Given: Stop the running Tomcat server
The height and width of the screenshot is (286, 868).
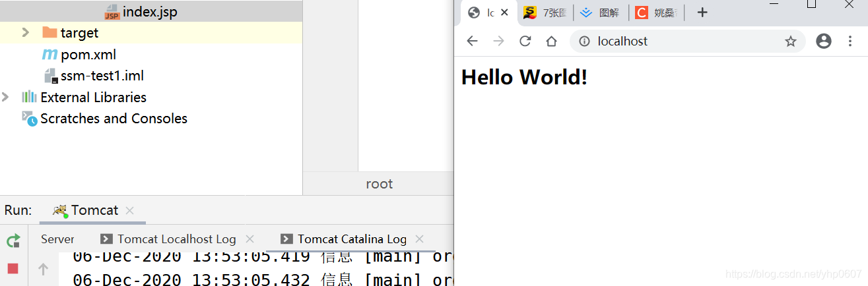Looking at the screenshot, I should 13,269.
